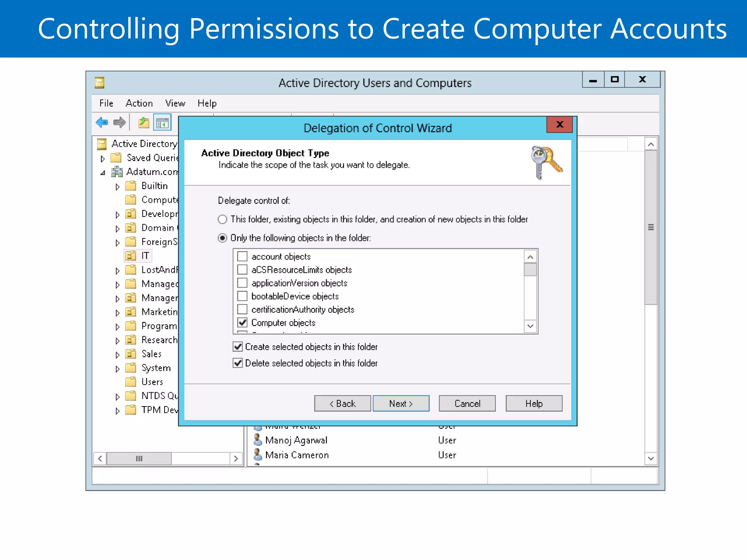Expand the NTDS Quotas node arrow
Screen dimensions: 747x560
(117, 397)
